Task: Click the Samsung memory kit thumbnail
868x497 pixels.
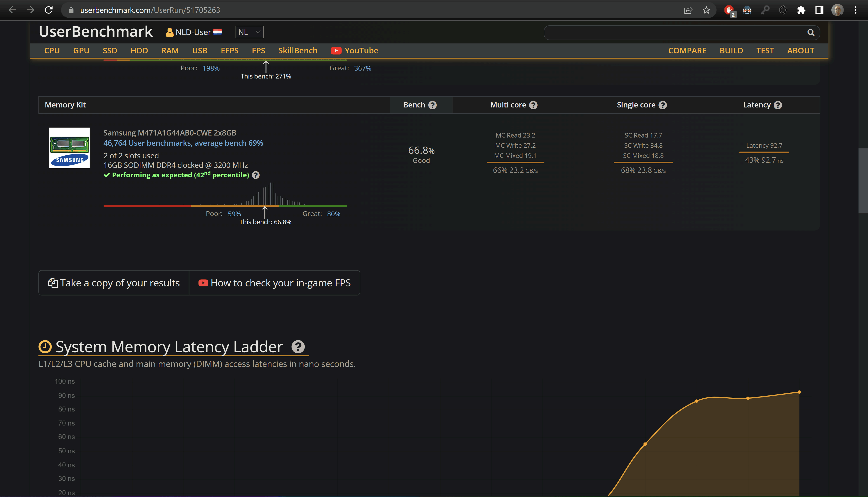Action: coord(70,148)
